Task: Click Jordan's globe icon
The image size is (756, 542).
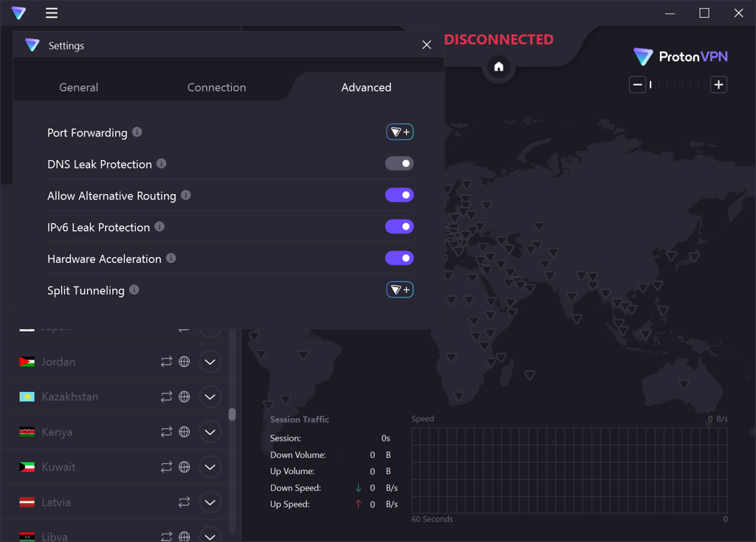Action: [184, 362]
